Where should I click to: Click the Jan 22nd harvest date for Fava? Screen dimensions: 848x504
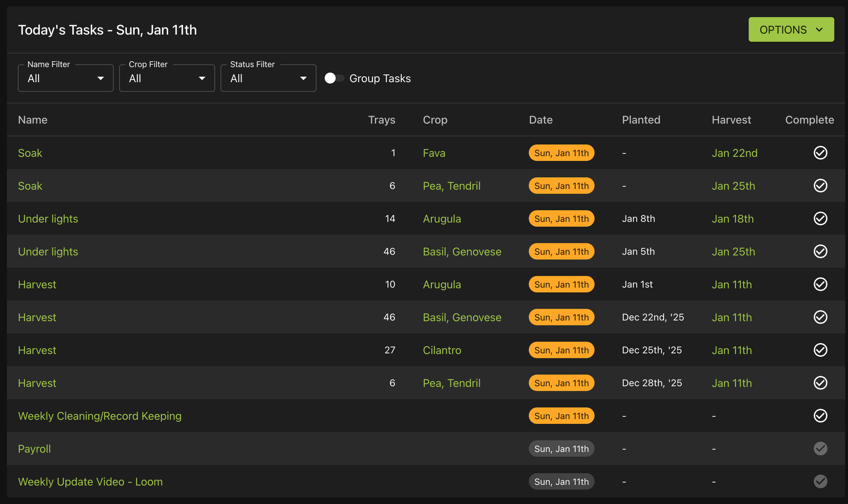(x=735, y=153)
